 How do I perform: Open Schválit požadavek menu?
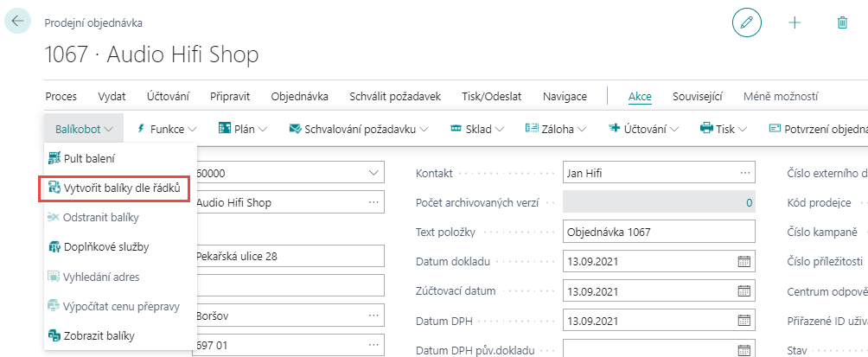395,96
